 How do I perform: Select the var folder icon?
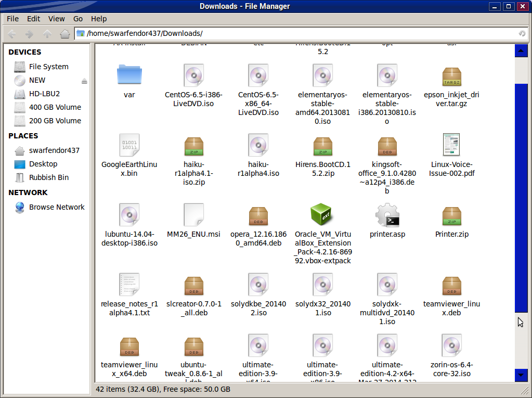tap(129, 75)
